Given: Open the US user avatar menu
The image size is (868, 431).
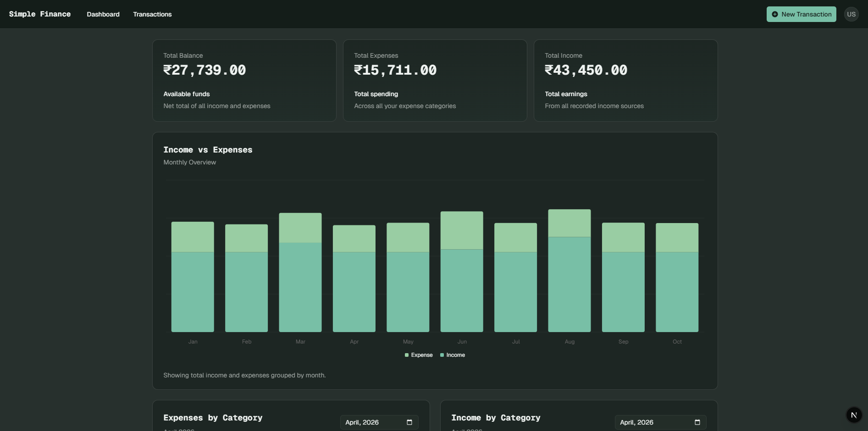Looking at the screenshot, I should click(x=851, y=14).
